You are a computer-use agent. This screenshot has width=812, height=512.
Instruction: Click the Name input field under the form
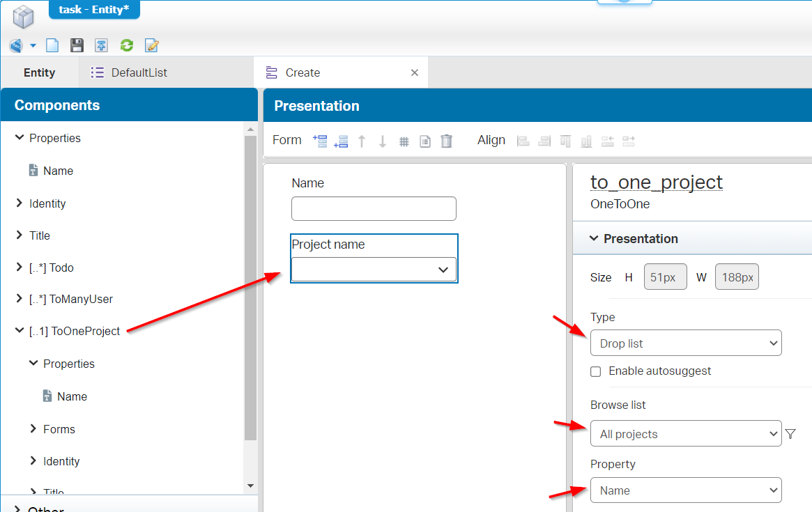pyautogui.click(x=374, y=208)
